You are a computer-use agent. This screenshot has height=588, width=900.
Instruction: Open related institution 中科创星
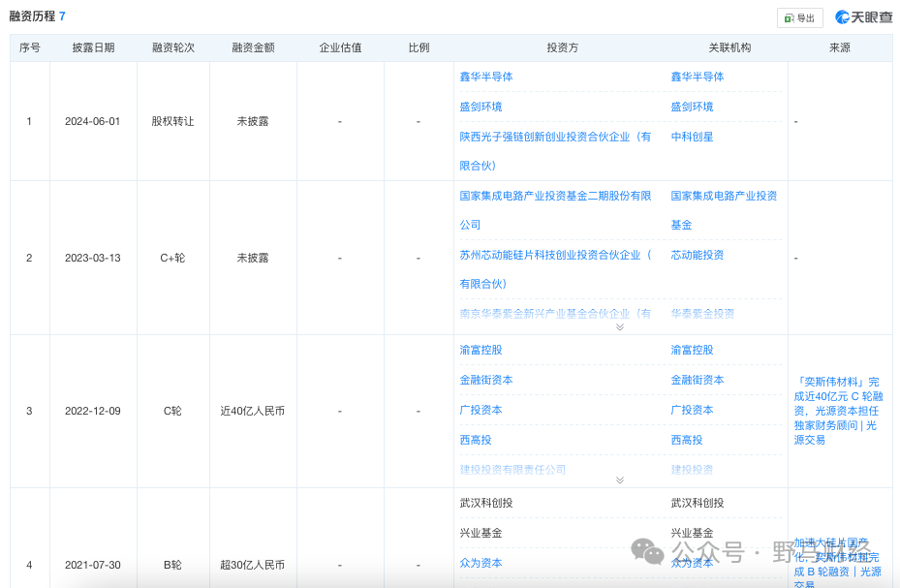[x=693, y=137]
